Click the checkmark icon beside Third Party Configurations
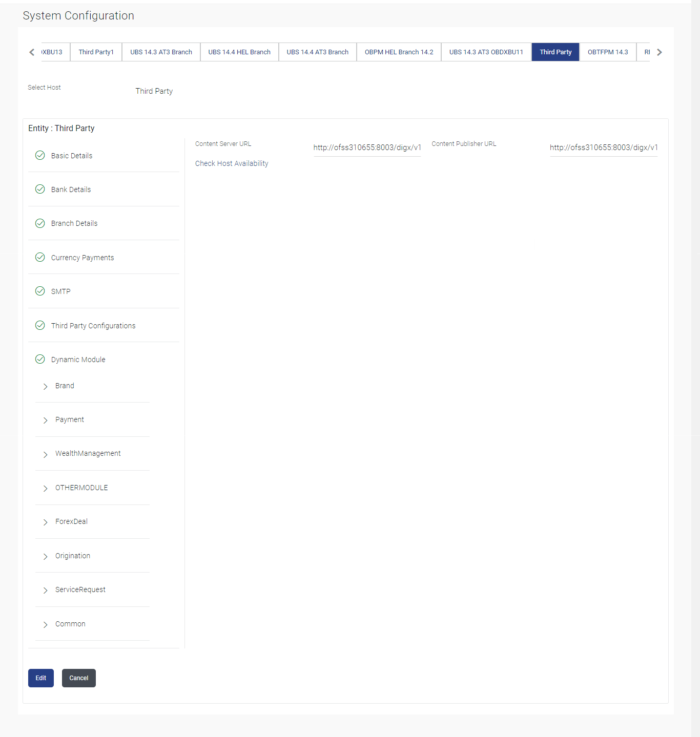The width and height of the screenshot is (700, 737). pos(40,325)
